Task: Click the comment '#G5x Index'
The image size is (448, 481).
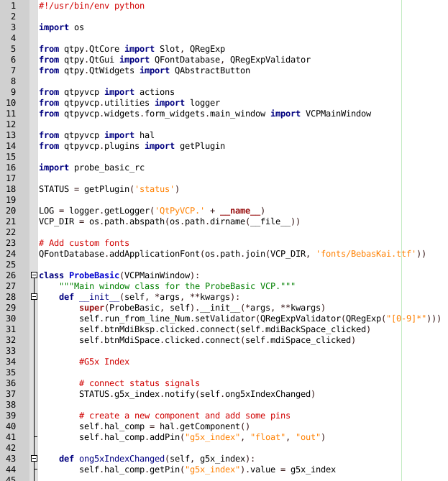Action: pos(104,362)
